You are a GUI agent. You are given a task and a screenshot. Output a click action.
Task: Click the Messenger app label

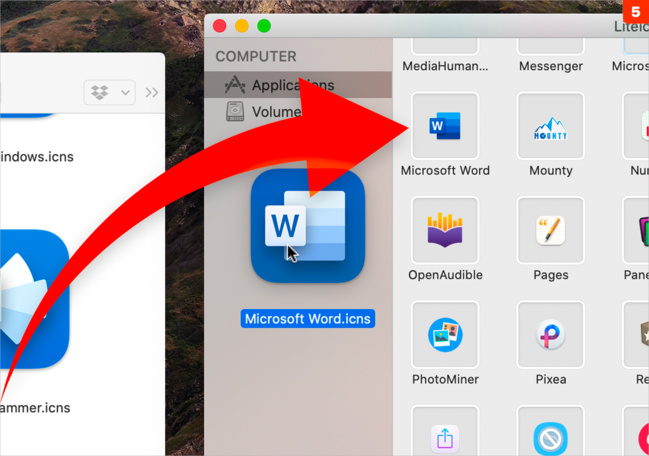click(550, 66)
